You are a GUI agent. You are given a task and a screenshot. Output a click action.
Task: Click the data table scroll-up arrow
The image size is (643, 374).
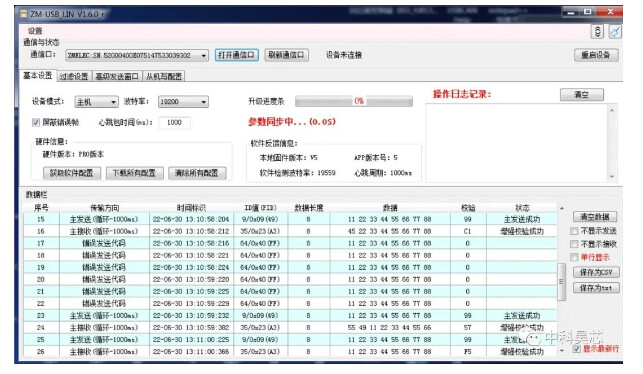[x=561, y=208]
